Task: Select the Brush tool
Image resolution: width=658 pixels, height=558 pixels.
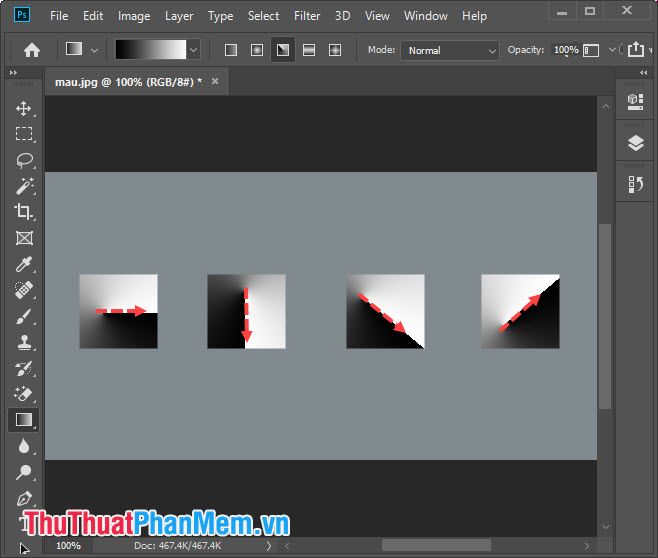Action: coord(24,316)
